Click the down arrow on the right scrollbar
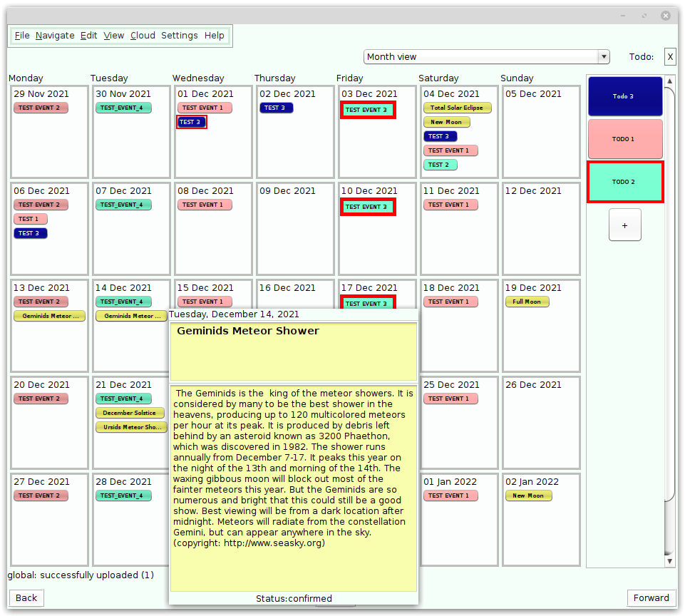 point(669,560)
